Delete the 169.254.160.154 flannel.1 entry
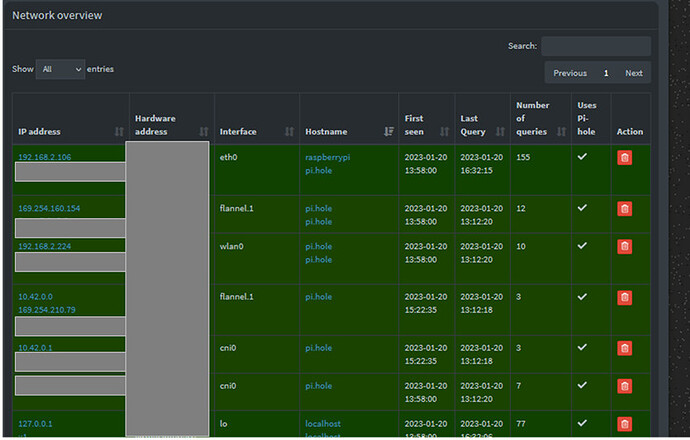This screenshot has height=440, width=690. pyautogui.click(x=624, y=209)
